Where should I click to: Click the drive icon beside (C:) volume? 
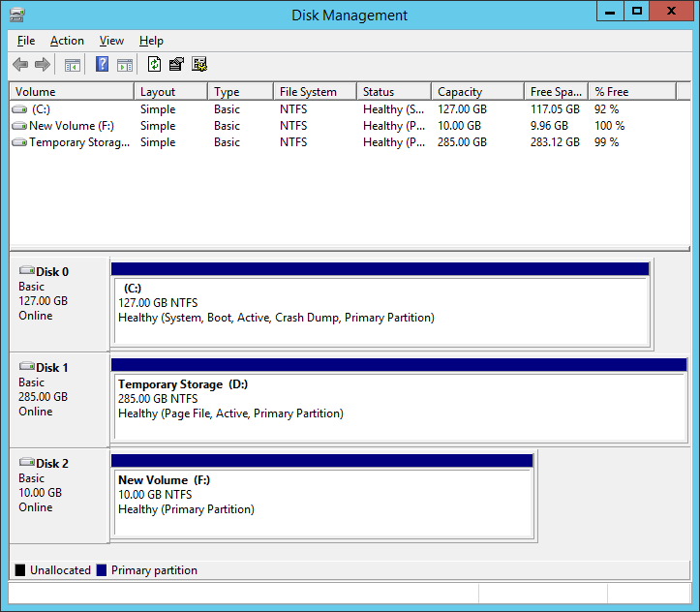(x=19, y=109)
